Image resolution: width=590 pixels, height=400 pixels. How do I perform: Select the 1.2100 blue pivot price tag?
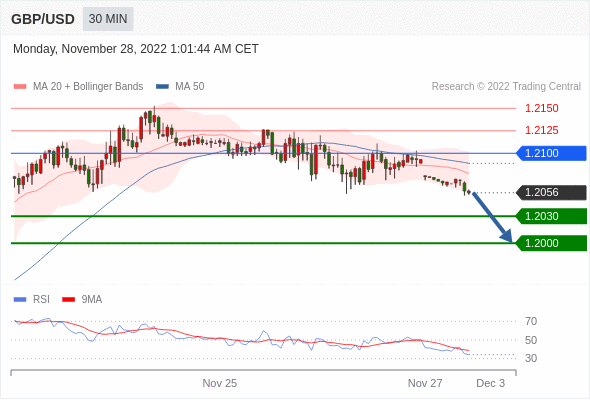(551, 153)
